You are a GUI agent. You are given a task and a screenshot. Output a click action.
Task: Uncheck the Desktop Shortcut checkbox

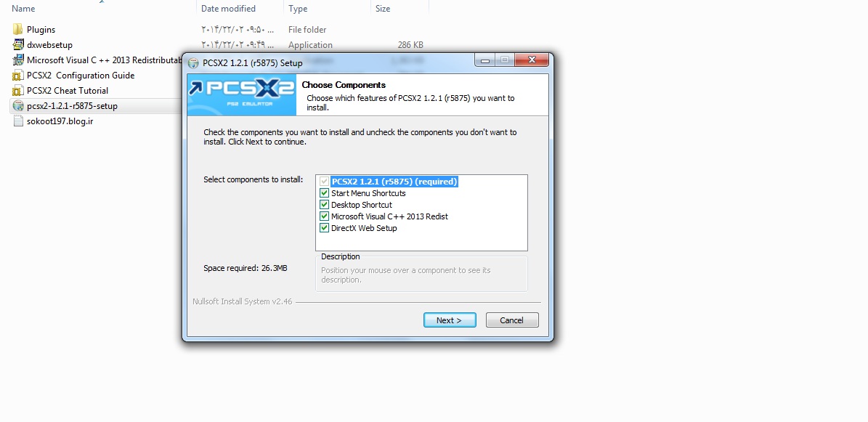[325, 205]
